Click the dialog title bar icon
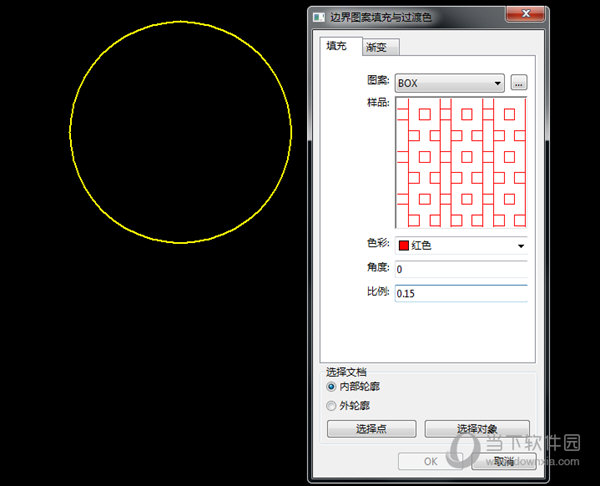This screenshot has width=600, height=486. (x=319, y=18)
